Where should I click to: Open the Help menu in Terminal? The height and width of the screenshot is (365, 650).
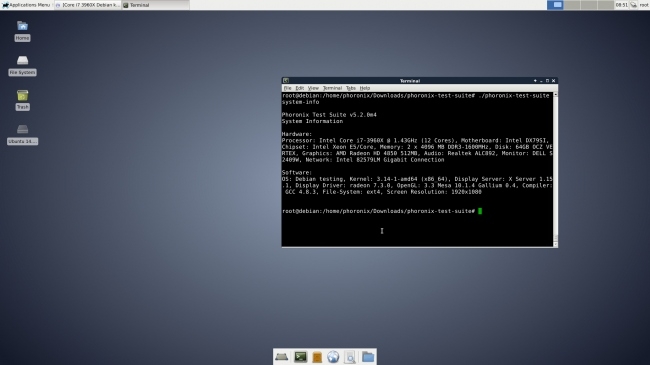[x=365, y=88]
